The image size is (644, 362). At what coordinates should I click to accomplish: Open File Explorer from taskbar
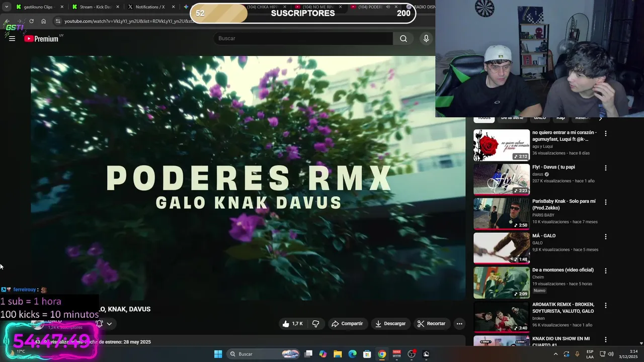(x=338, y=354)
